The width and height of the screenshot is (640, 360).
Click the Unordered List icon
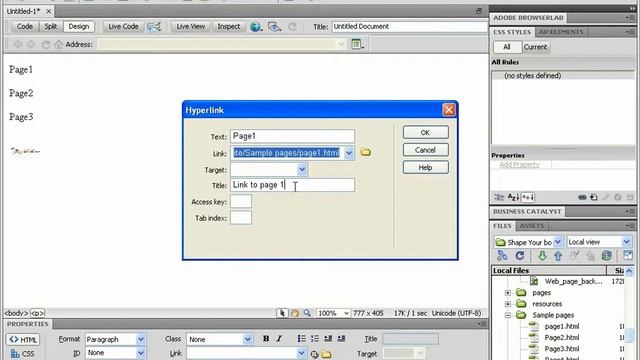pos(302,338)
